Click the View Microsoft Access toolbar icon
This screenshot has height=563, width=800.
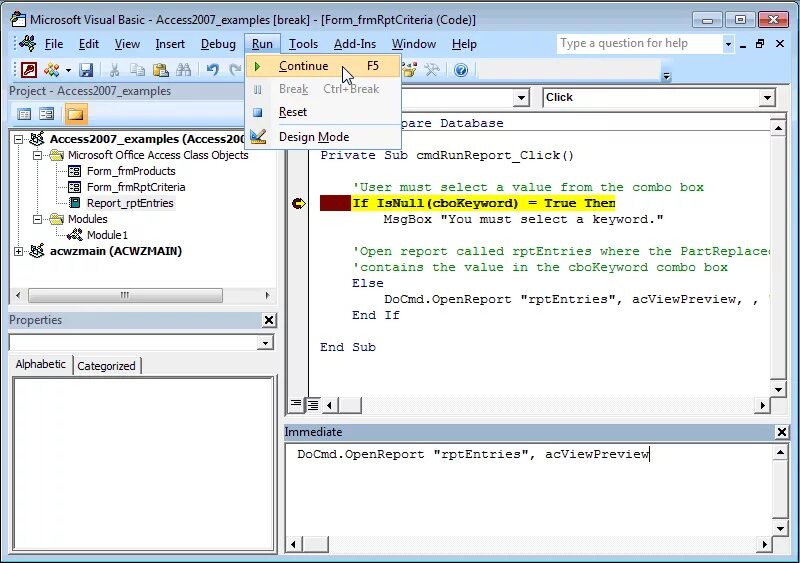click(29, 69)
